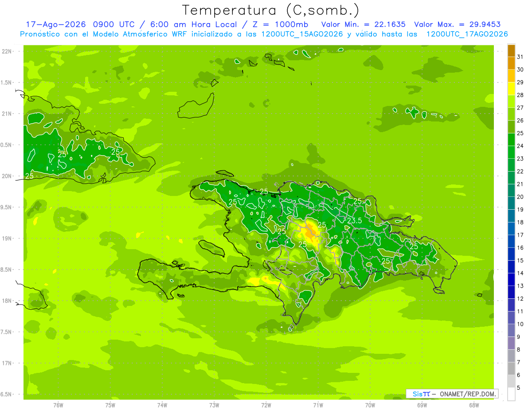Click the '75W' longitude axis label
Viewport: 532px width, 411px height.
pyautogui.click(x=110, y=405)
